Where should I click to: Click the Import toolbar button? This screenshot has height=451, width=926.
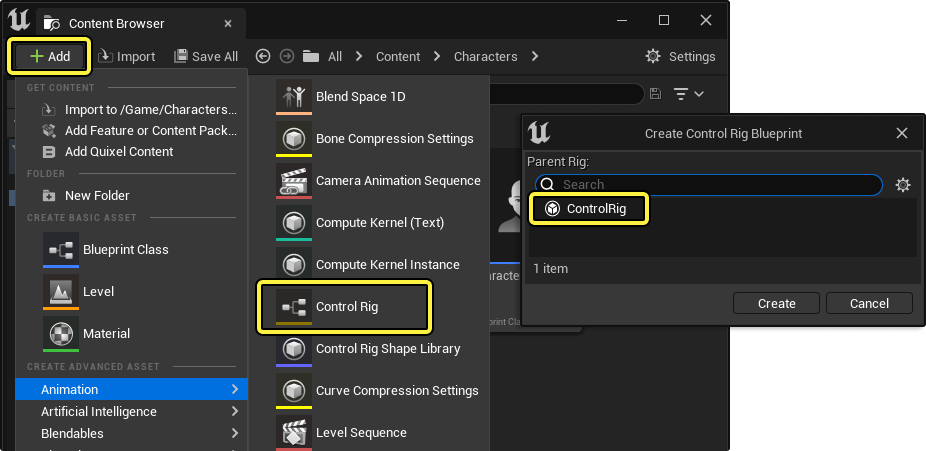point(126,57)
